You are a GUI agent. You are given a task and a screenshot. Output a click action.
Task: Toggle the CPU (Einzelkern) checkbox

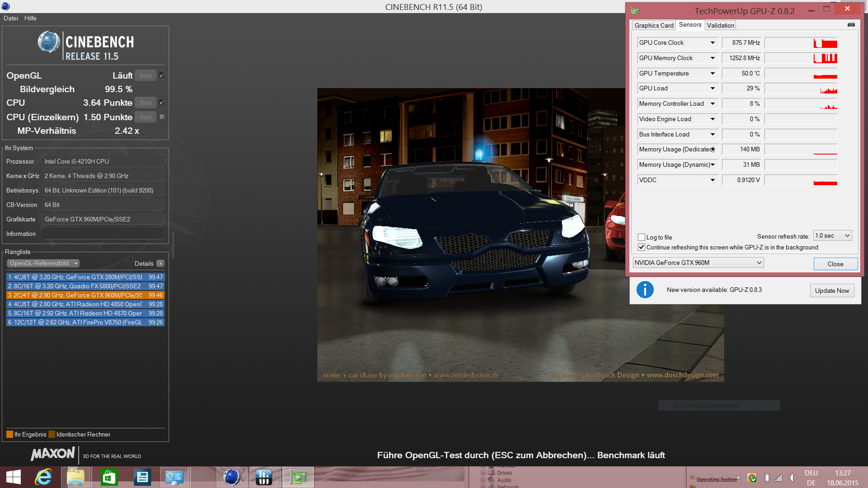pos(162,117)
